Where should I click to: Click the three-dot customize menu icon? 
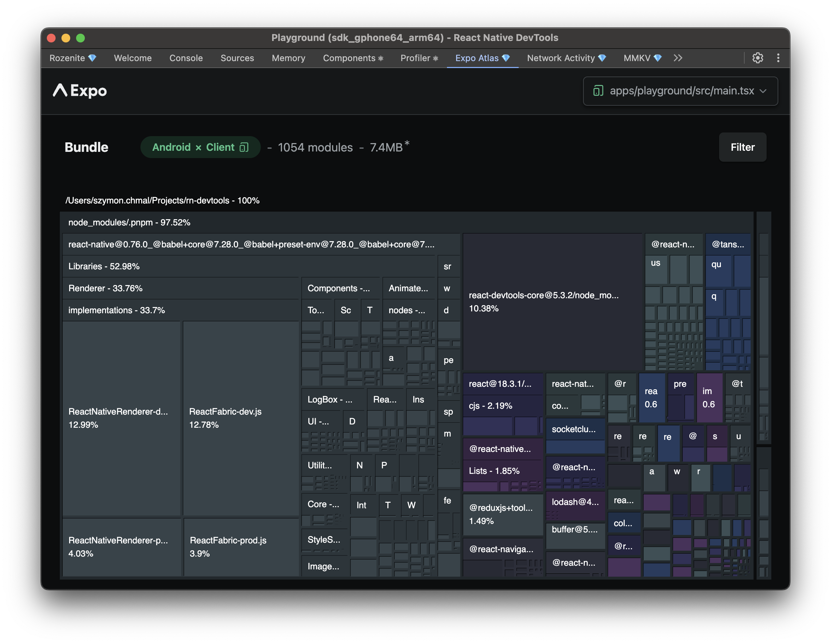(778, 58)
